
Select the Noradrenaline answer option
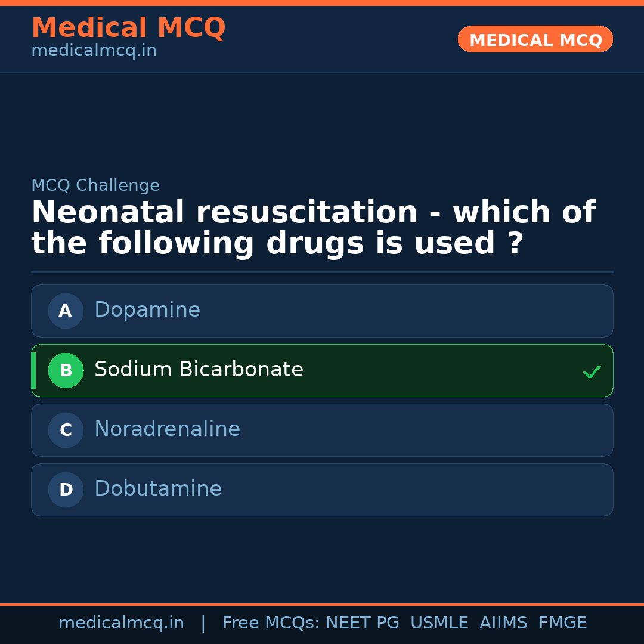[x=322, y=430]
